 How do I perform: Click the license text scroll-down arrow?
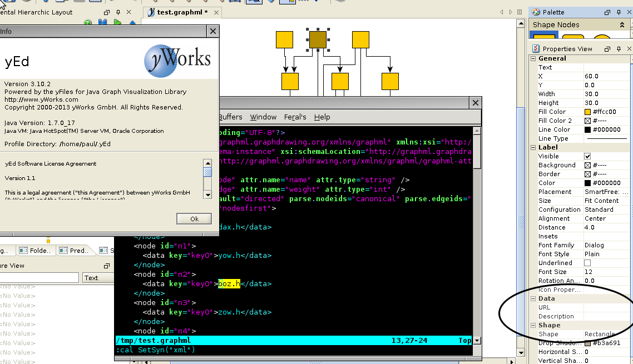pos(207,195)
